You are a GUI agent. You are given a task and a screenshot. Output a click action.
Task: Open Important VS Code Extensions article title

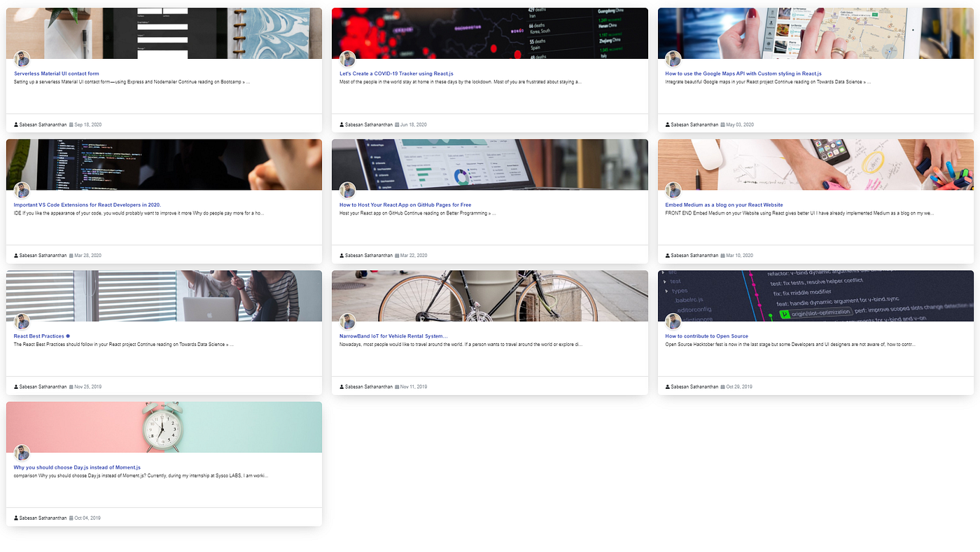point(87,205)
